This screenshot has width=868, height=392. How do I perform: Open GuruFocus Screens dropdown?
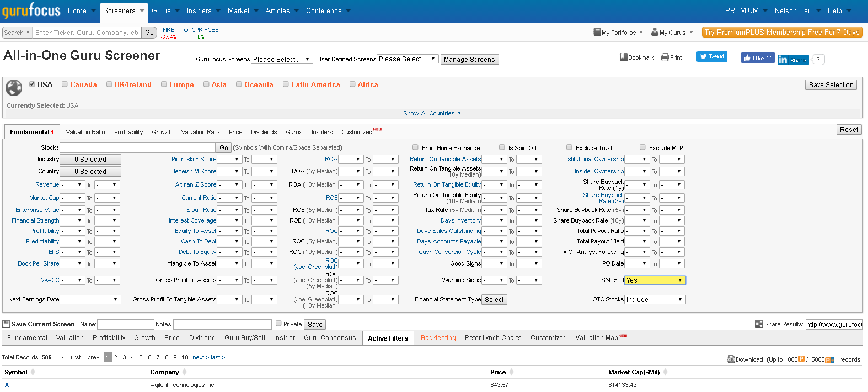[x=282, y=59]
